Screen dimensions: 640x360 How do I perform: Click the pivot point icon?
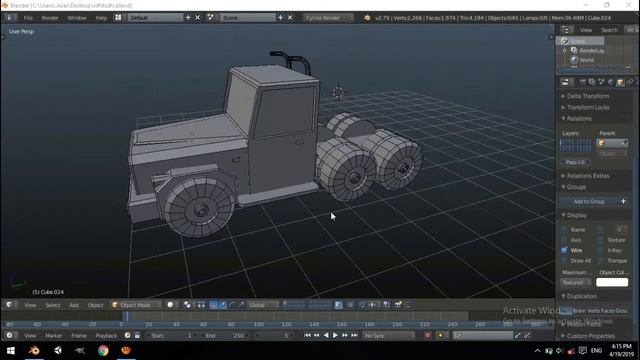[x=187, y=305]
